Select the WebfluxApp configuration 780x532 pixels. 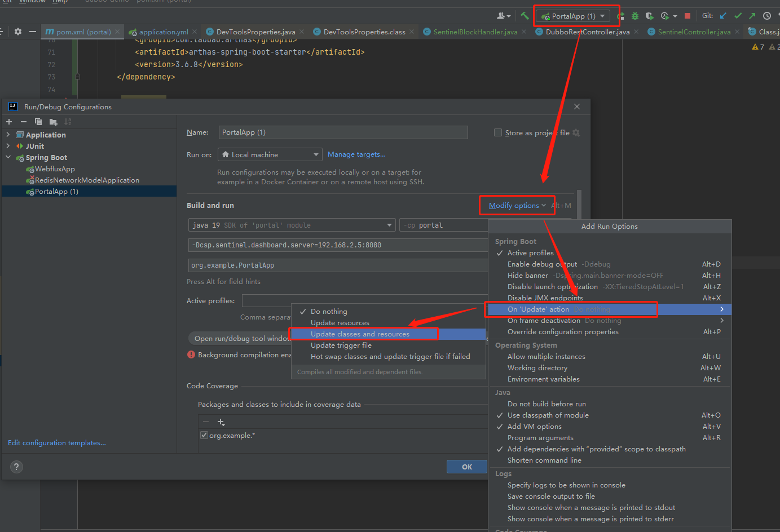click(55, 169)
